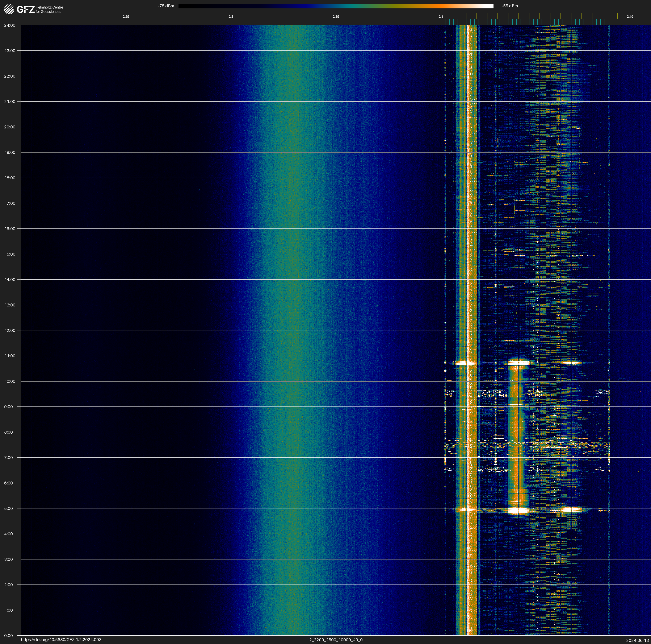The width and height of the screenshot is (651, 644).
Task: Select the 2.25 frequency axis label
Action: pos(126,17)
